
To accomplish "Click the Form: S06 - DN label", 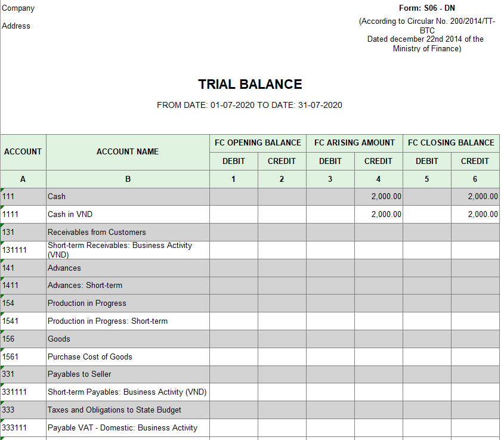I will [426, 8].
